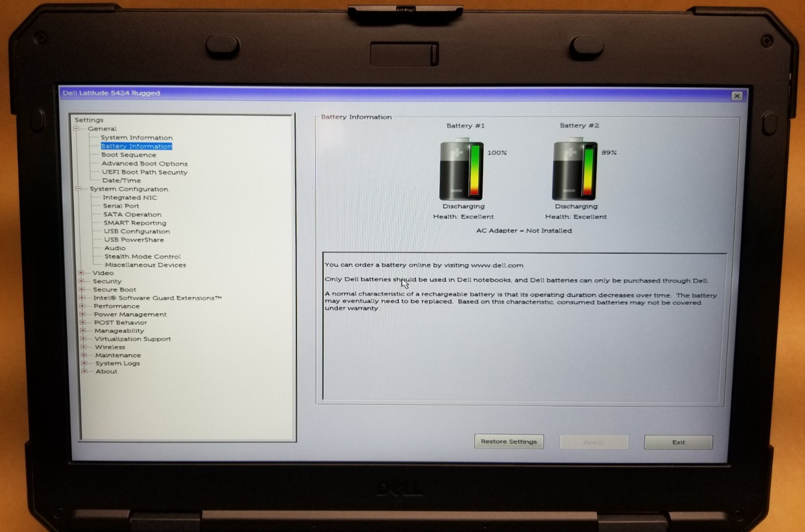This screenshot has width=805, height=532.
Task: Open Serial Port settings
Action: click(121, 206)
